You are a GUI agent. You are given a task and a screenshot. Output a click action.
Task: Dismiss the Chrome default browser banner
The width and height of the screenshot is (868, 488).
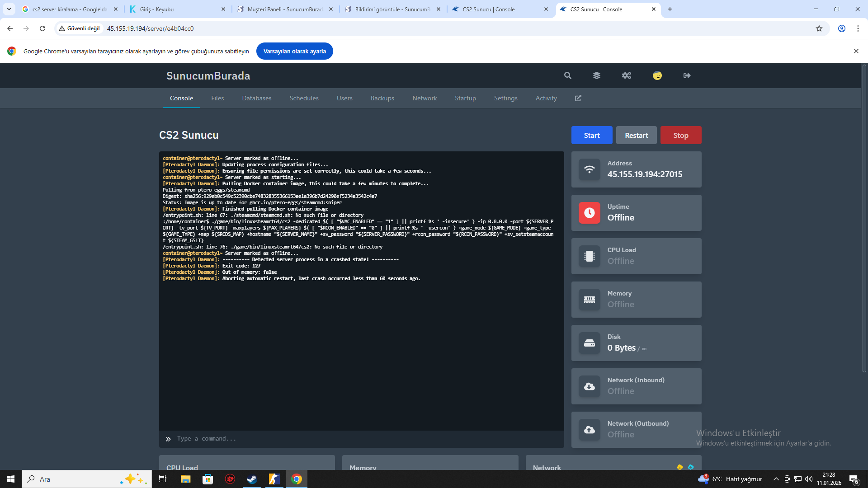856,51
